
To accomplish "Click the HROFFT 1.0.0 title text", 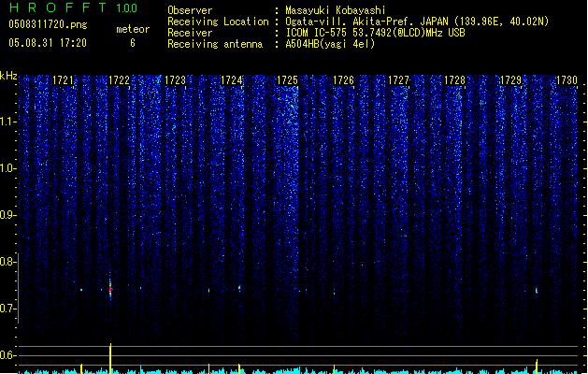I will click(74, 7).
